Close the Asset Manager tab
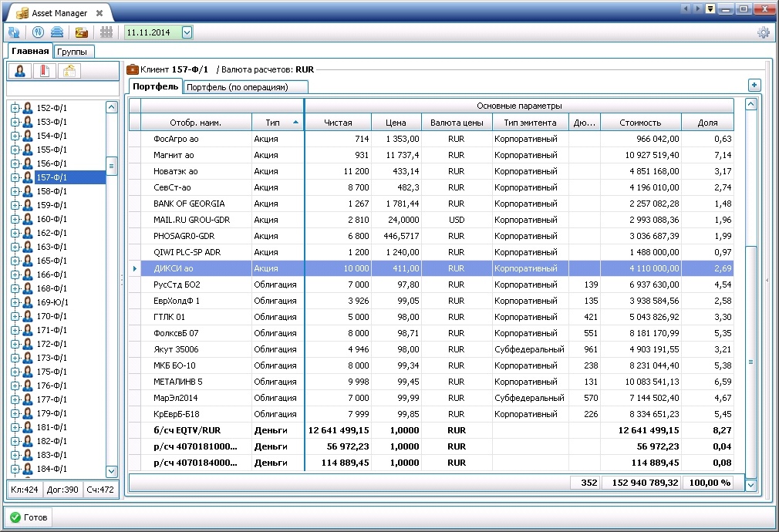 [99, 14]
